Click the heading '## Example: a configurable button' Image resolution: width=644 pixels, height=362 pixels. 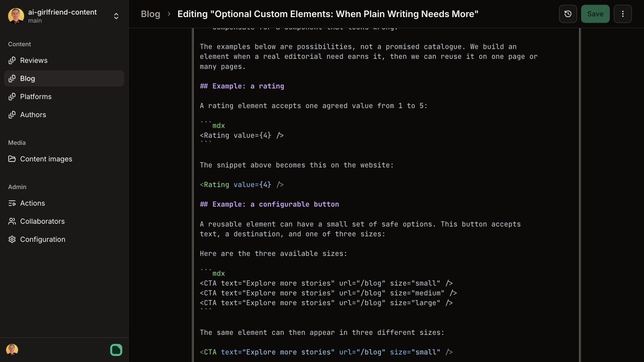(x=269, y=204)
